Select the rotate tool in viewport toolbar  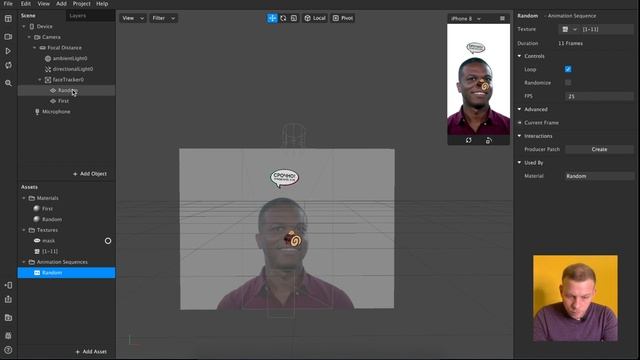(283, 18)
